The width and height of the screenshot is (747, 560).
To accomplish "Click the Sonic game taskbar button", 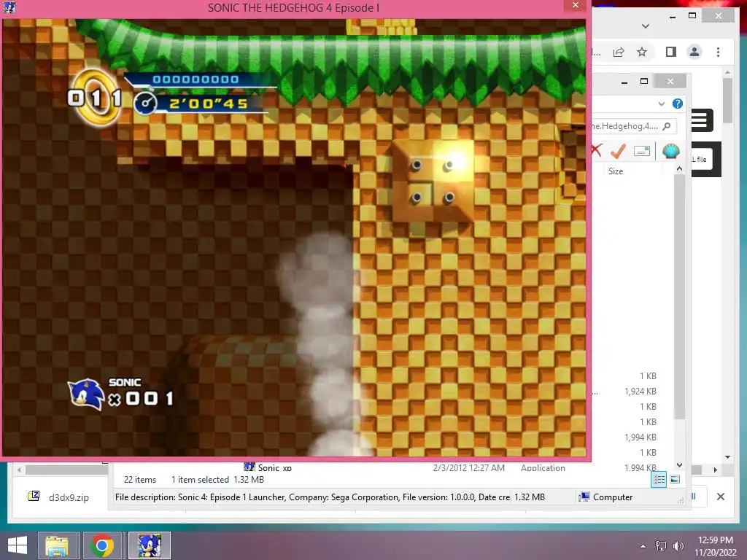I will 150,545.
